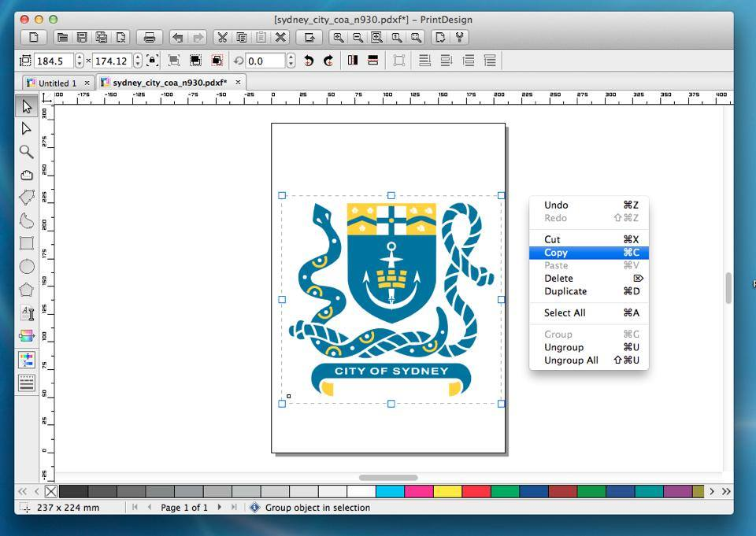Choose Select All in the context menu
Screen dimensions: 756x536
tap(589, 312)
